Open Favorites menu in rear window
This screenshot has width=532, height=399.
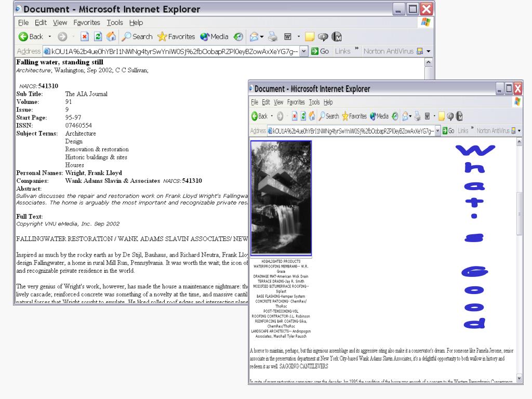coord(87,23)
